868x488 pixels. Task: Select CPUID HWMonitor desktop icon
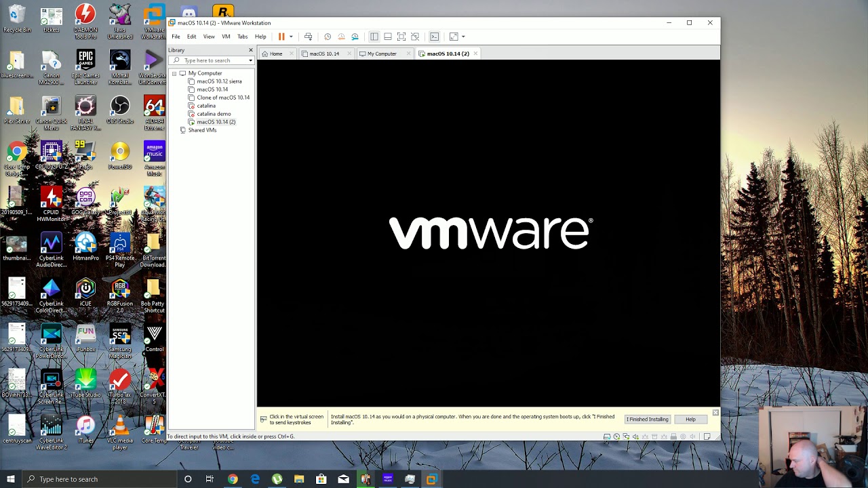pyautogui.click(x=52, y=204)
